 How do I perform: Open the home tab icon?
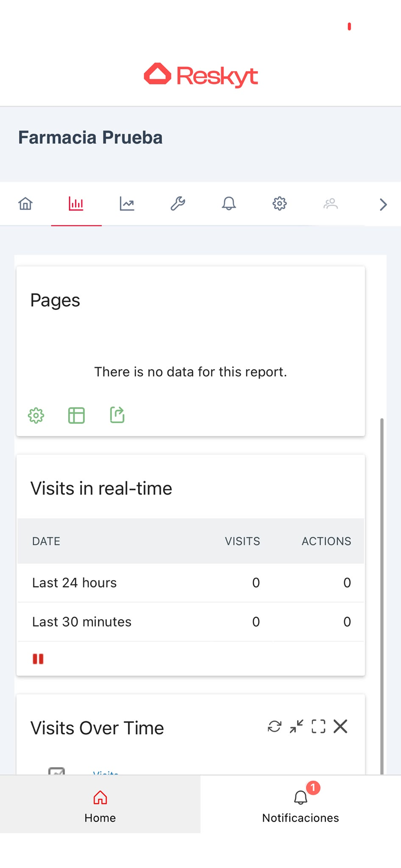tap(25, 204)
